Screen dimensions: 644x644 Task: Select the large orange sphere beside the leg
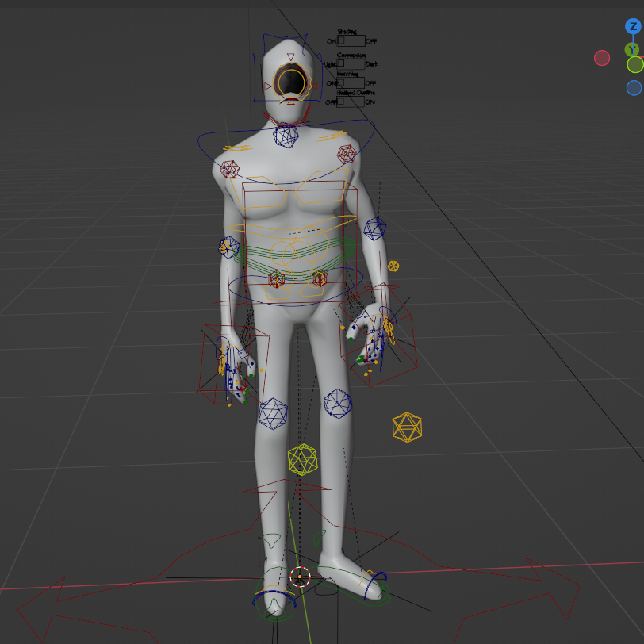coord(407,427)
